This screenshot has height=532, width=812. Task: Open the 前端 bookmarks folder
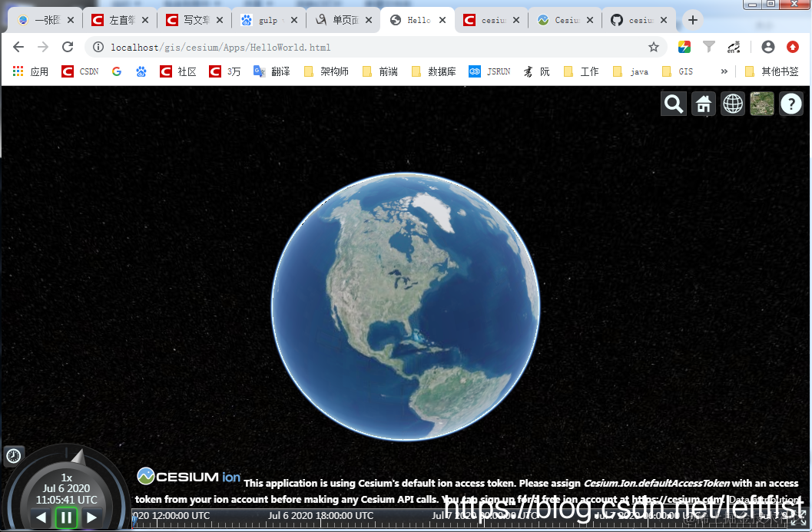coord(380,71)
